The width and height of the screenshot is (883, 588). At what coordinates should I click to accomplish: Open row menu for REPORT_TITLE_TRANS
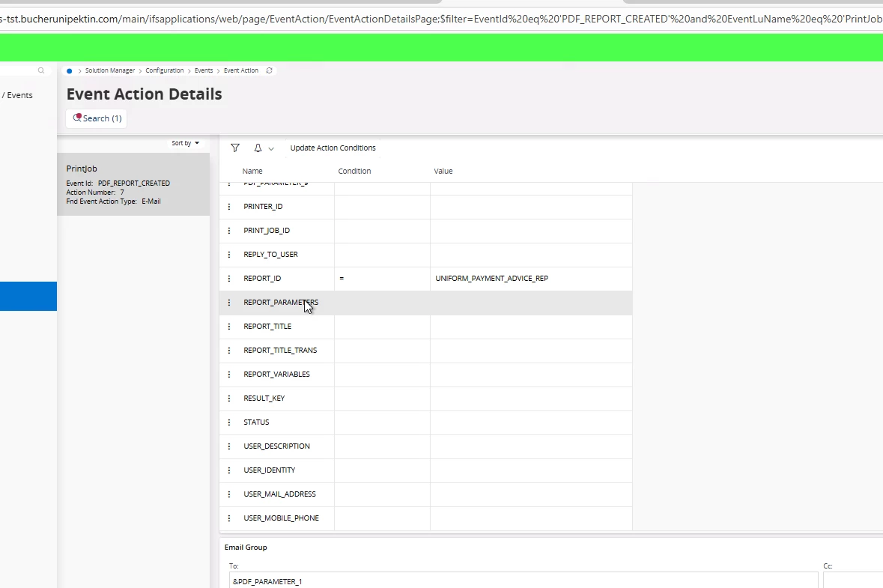229,351
